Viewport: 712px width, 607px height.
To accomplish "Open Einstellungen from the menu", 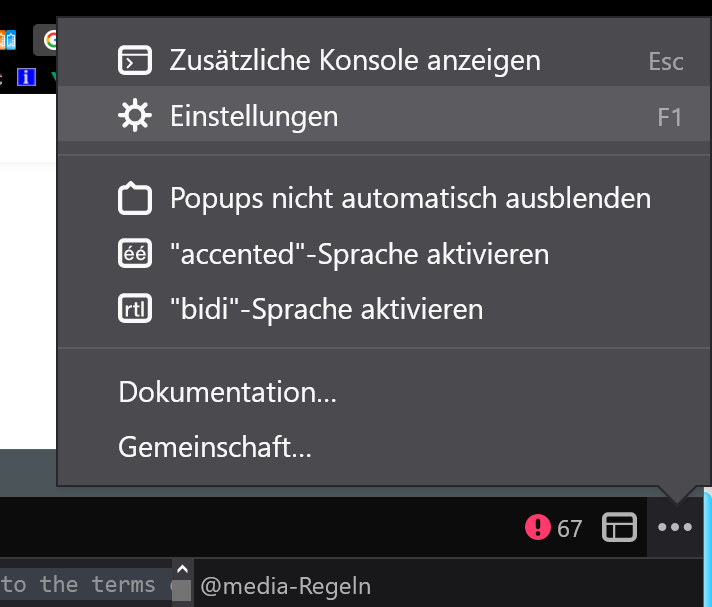I will tap(254, 117).
